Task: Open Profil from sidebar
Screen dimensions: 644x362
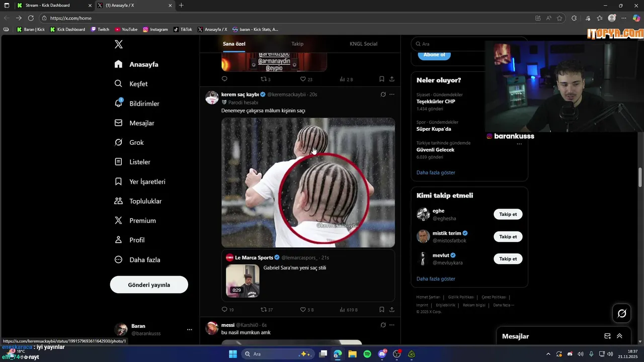Action: (129, 240)
